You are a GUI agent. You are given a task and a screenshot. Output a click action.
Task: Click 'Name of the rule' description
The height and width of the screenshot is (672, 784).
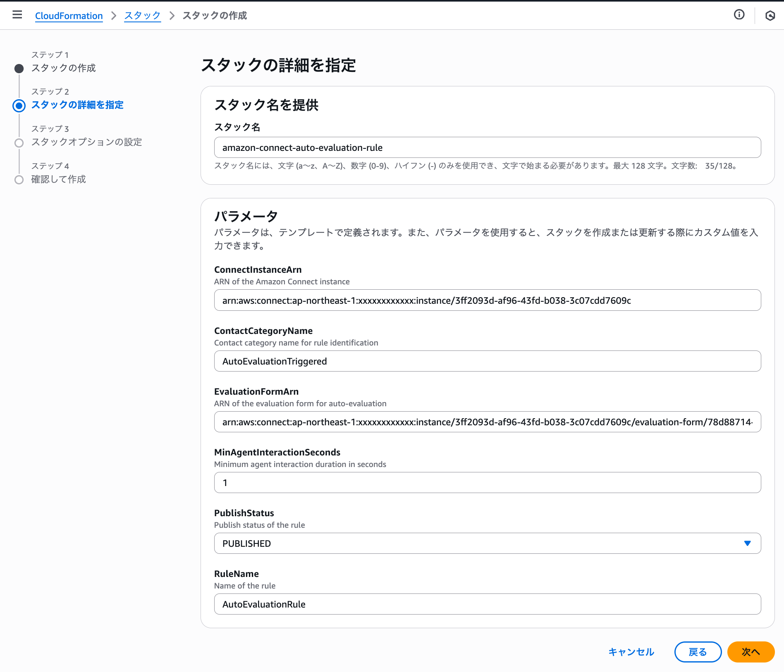(245, 586)
